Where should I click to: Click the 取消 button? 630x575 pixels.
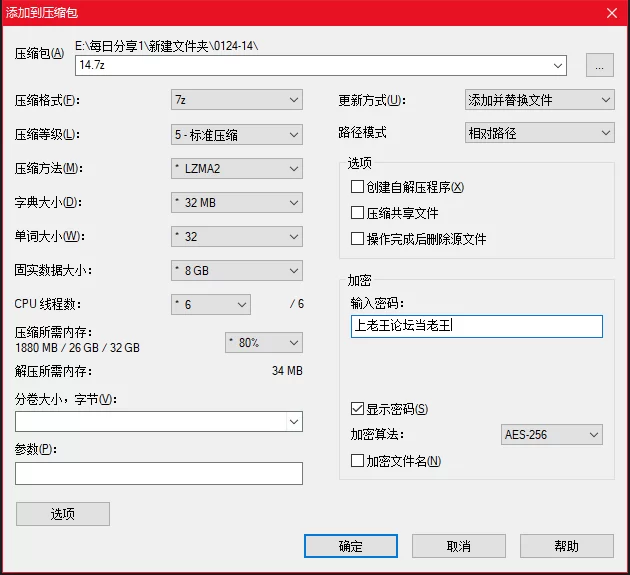pos(458,546)
